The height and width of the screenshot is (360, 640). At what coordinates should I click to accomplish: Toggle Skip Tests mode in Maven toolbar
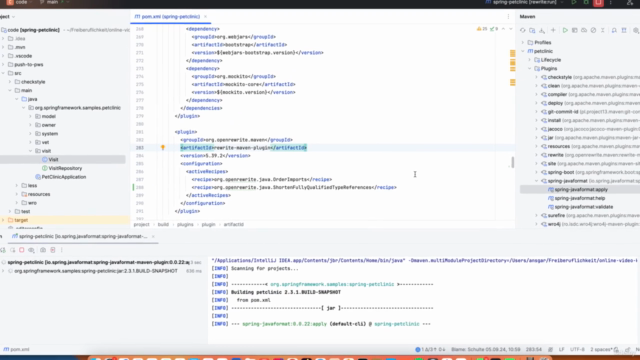coord(593,31)
